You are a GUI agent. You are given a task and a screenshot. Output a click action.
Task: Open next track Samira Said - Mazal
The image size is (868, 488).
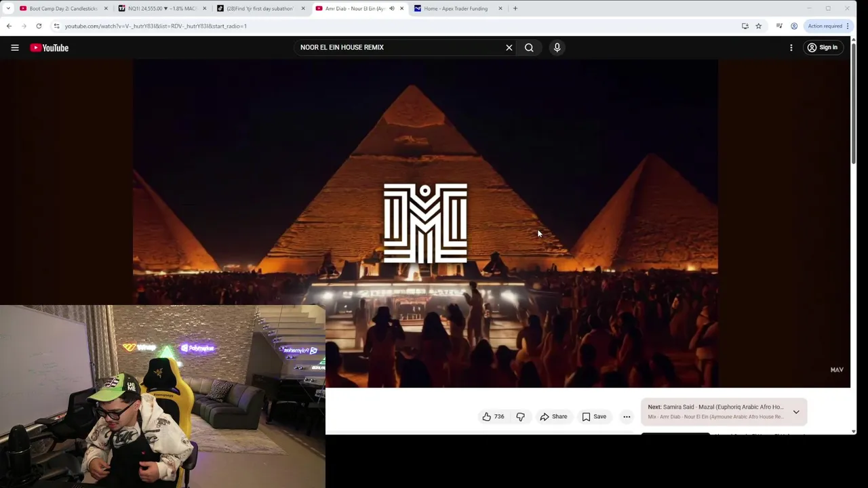tap(715, 407)
